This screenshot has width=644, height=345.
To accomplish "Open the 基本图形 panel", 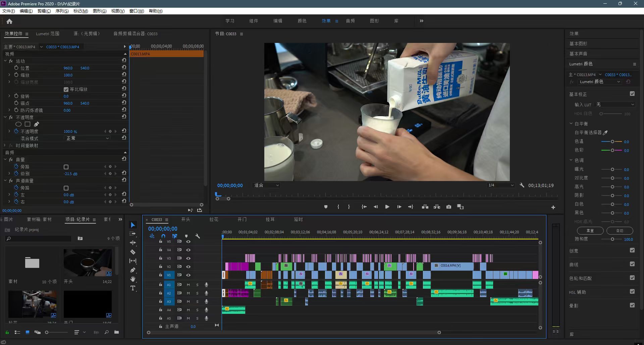I will tap(578, 44).
